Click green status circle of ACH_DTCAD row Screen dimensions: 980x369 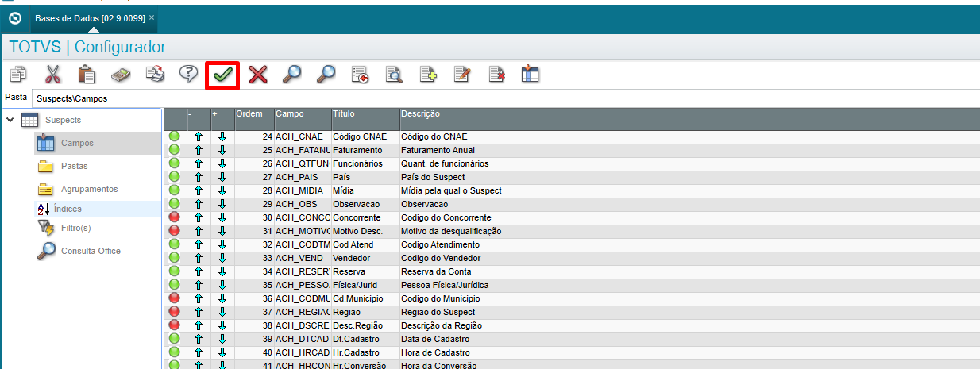[175, 339]
